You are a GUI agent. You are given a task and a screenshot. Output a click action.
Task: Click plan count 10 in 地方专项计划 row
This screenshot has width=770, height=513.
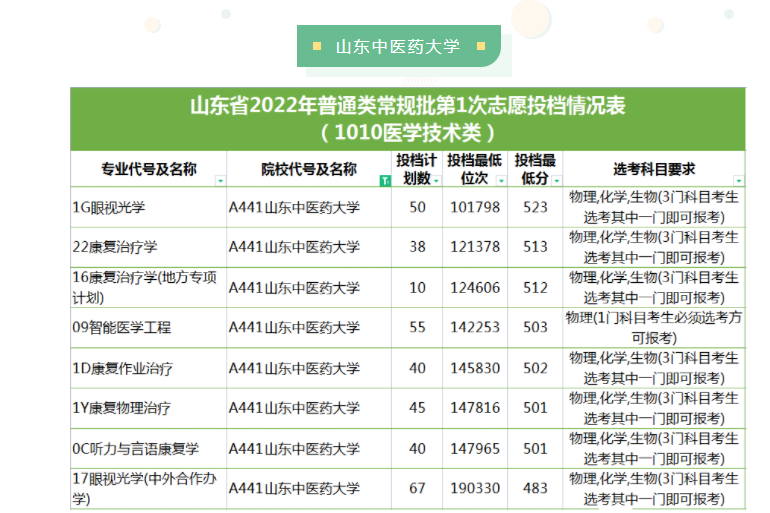tap(417, 288)
